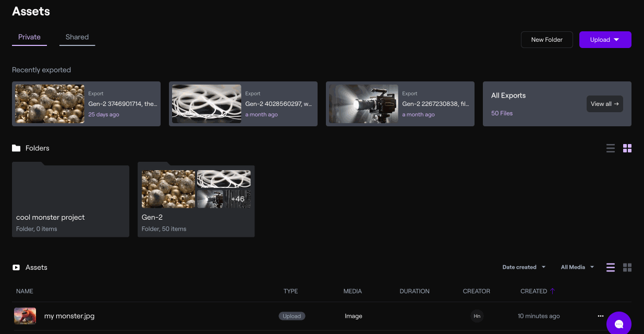644x334 pixels.
Task: Click the CREATED column sort arrow
Action: click(553, 291)
